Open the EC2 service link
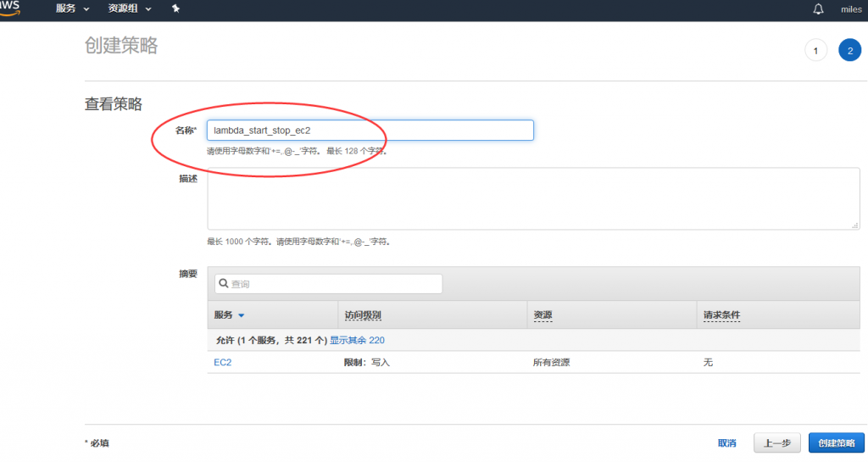Image resolution: width=868 pixels, height=462 pixels. tap(222, 362)
